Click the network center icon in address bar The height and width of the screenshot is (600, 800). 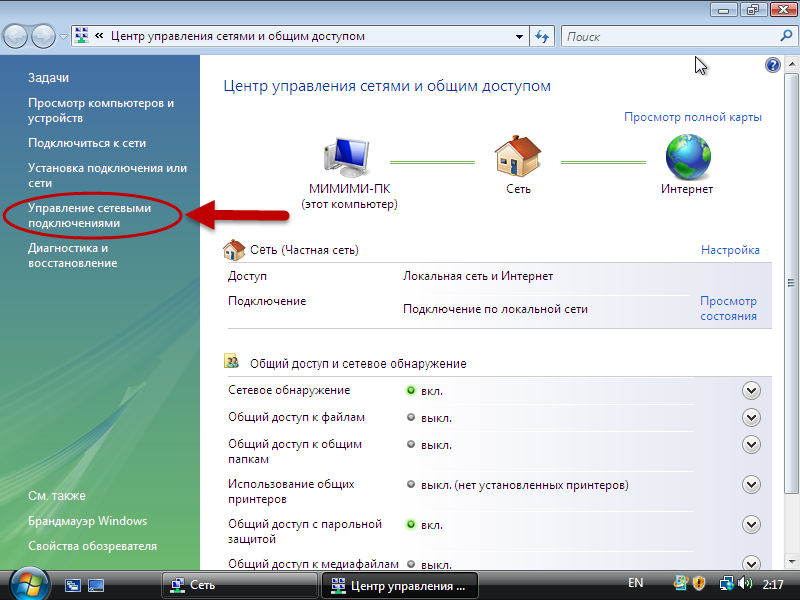tap(82, 36)
